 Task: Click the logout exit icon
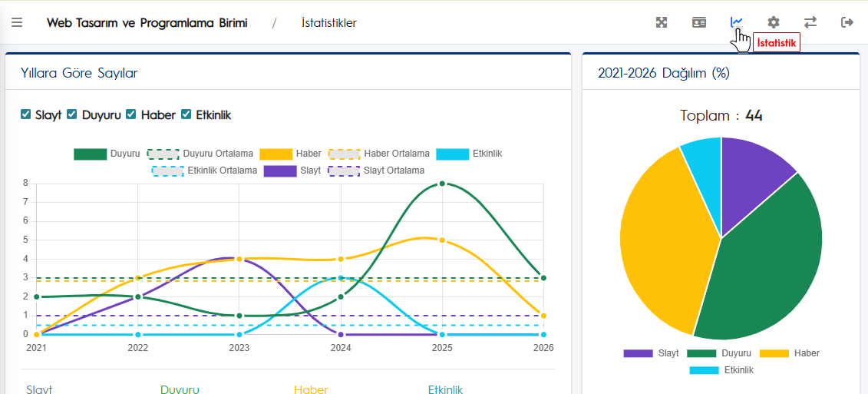coord(847,22)
